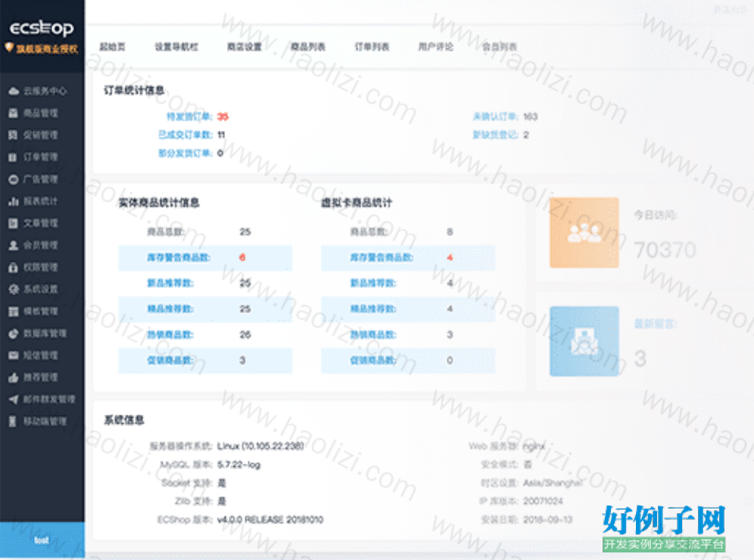
Task: Switch to the 起始页 tab
Action: (x=113, y=47)
